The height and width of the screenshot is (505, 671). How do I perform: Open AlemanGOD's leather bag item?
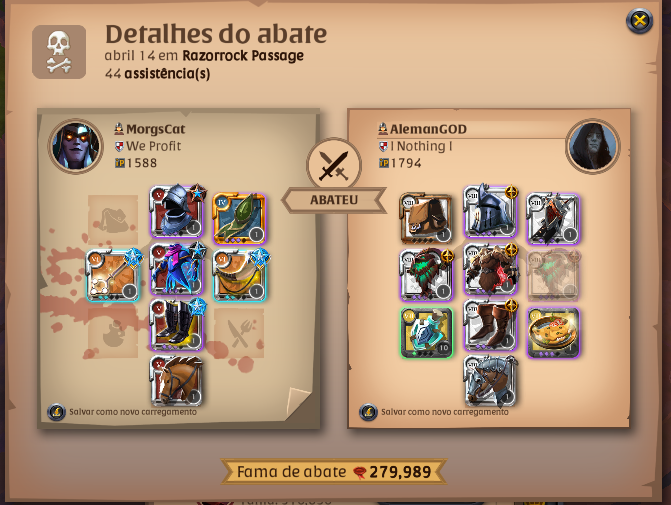[x=426, y=218]
